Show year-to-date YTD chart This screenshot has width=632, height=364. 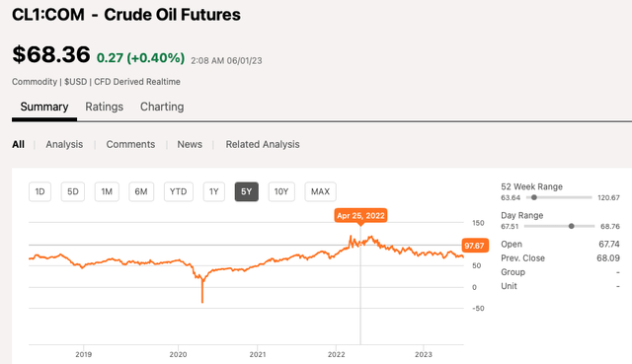pos(178,191)
